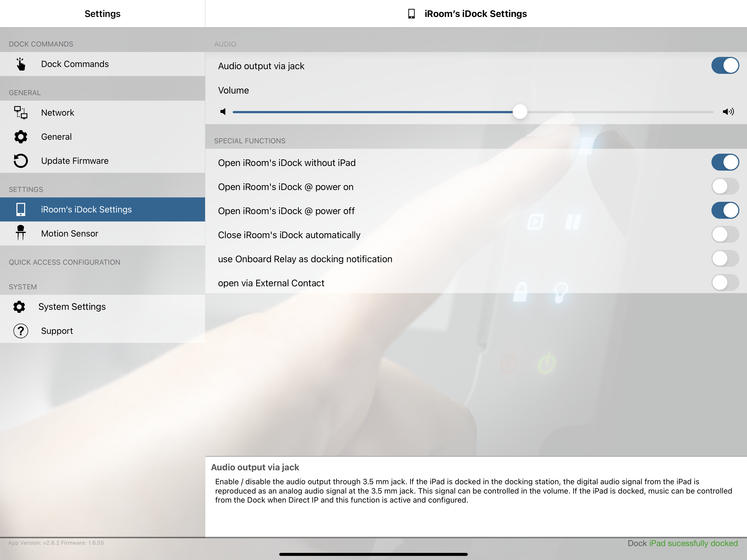Select iRoom's iDock Settings entry
The width and height of the screenshot is (747, 560).
(x=102, y=209)
